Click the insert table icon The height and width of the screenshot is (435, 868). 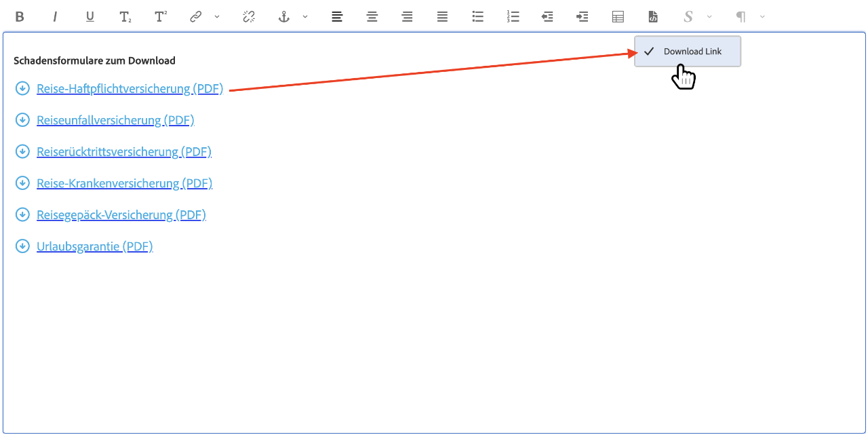[x=618, y=17]
